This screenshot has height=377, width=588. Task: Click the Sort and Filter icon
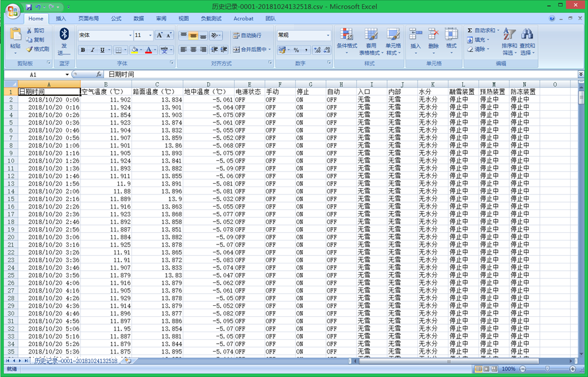[509, 35]
